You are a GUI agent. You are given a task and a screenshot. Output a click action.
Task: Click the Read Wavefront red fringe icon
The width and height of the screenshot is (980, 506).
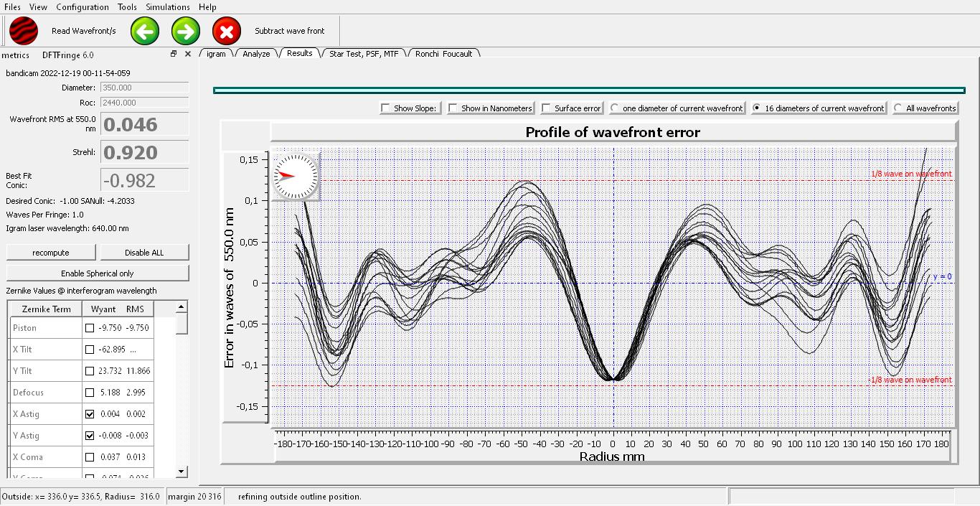[x=24, y=31]
